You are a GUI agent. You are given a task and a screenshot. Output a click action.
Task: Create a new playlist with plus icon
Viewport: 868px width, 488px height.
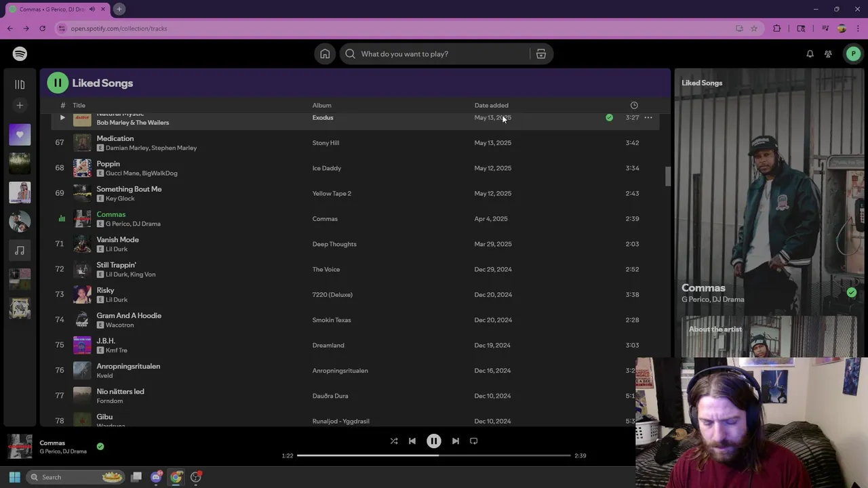20,105
